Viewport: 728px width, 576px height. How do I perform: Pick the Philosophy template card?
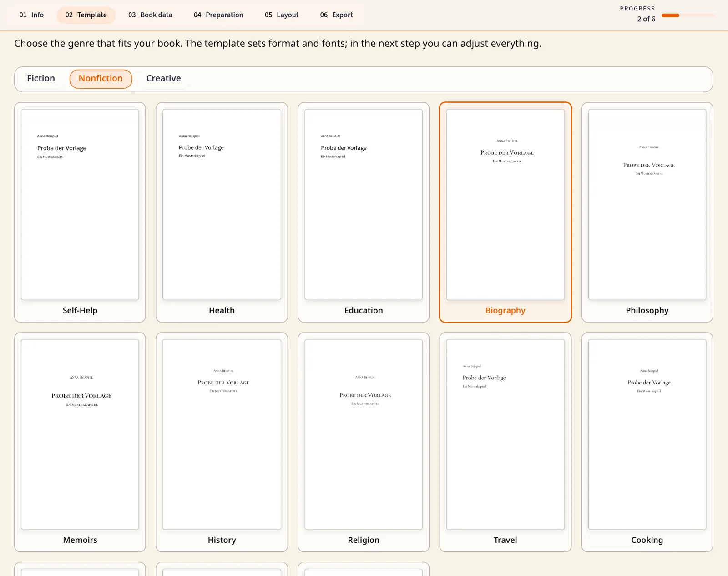647,212
